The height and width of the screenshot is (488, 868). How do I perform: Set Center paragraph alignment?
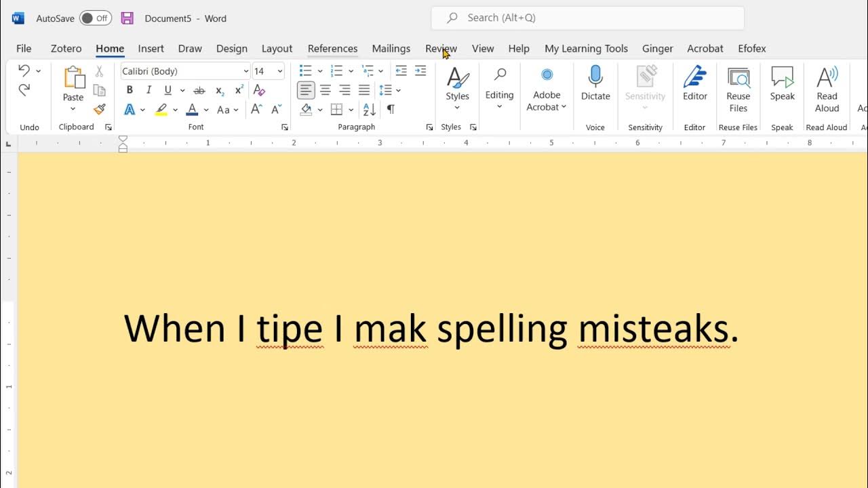[325, 90]
